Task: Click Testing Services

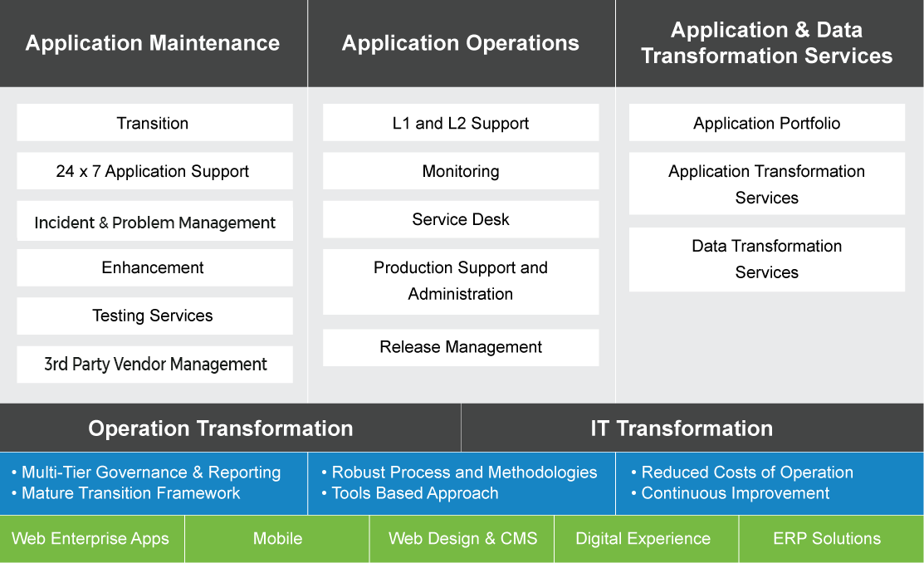Action: [154, 316]
